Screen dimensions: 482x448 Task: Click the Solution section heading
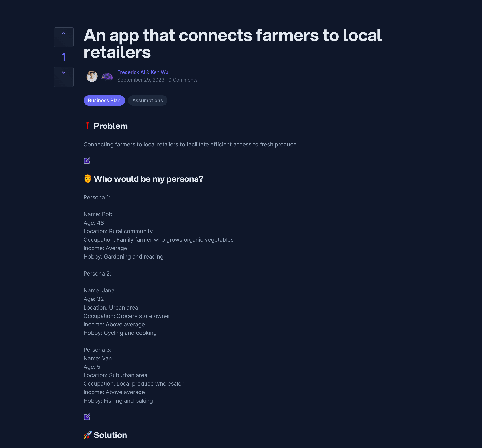click(110, 435)
